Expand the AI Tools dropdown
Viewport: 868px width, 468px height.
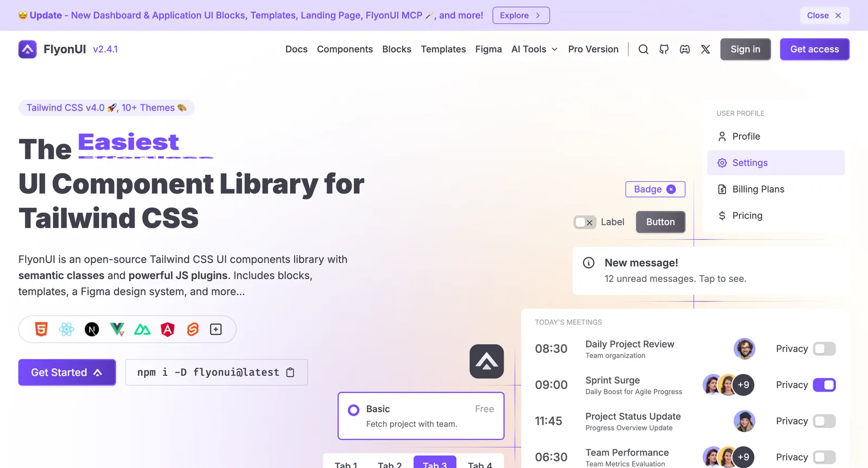pos(534,49)
